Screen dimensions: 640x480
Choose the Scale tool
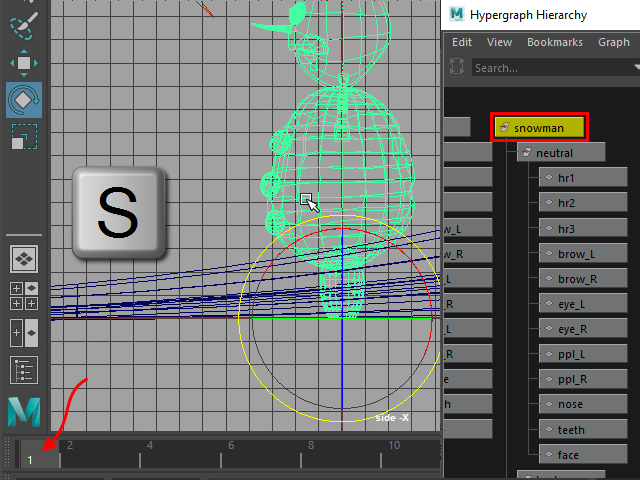coord(23,135)
